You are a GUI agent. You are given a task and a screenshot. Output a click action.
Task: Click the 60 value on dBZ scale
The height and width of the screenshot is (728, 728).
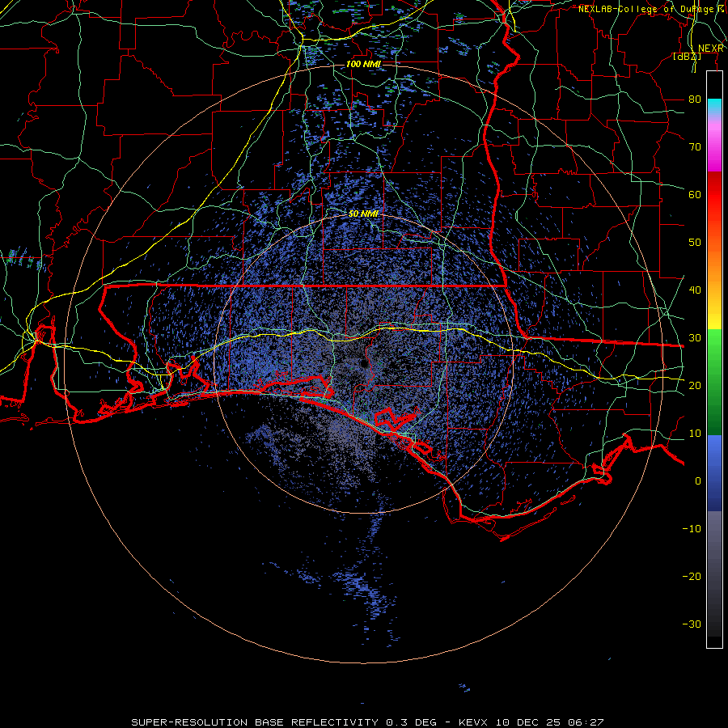tap(695, 194)
